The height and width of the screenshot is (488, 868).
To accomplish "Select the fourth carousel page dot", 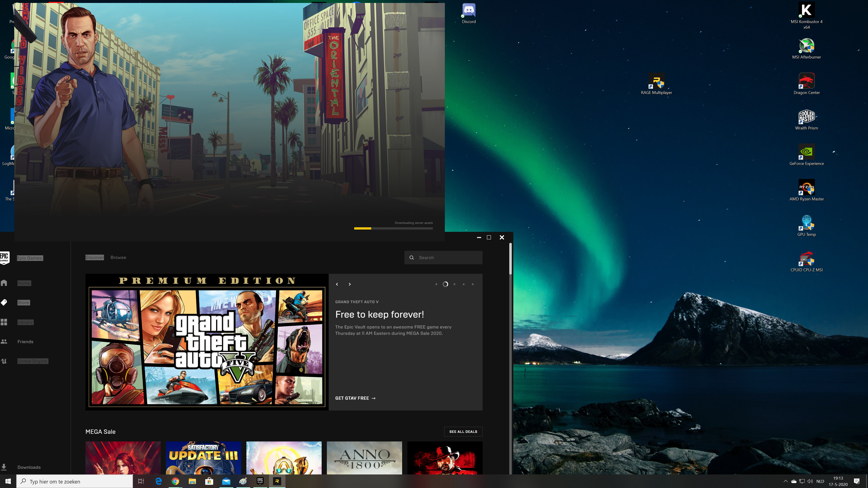I will (464, 284).
